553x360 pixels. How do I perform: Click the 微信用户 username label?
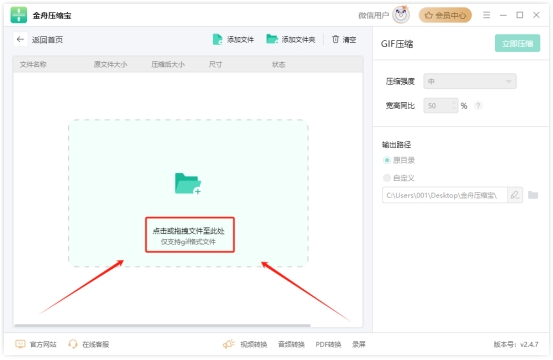tap(373, 16)
